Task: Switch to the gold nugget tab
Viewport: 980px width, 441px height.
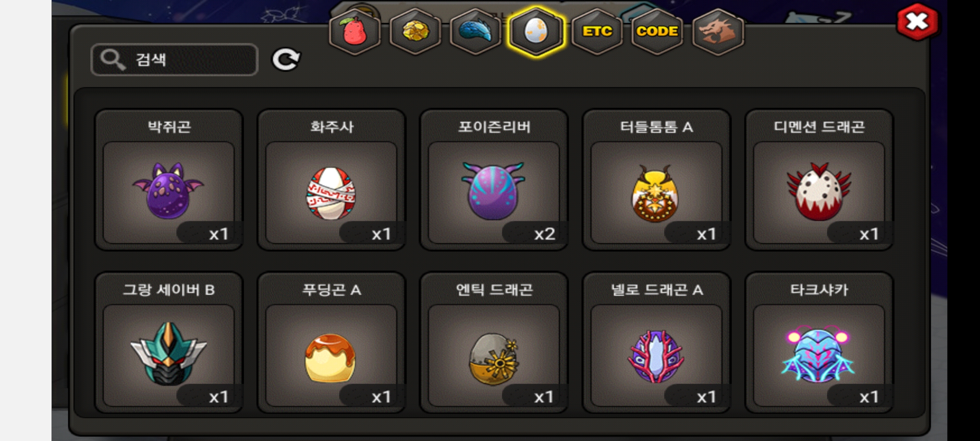Action: [415, 31]
